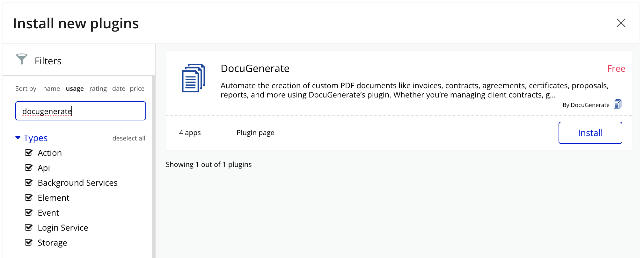
Task: Toggle the Element type checkbox
Action: [x=29, y=197]
